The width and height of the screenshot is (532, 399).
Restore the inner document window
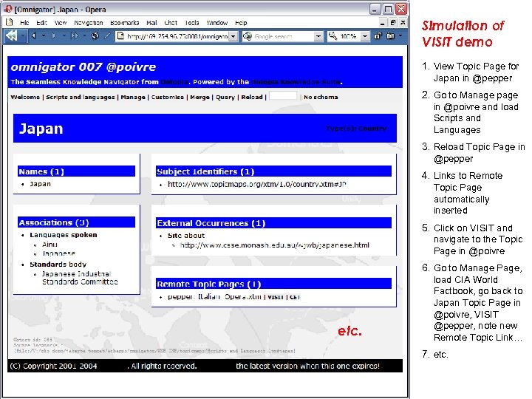[x=393, y=23]
